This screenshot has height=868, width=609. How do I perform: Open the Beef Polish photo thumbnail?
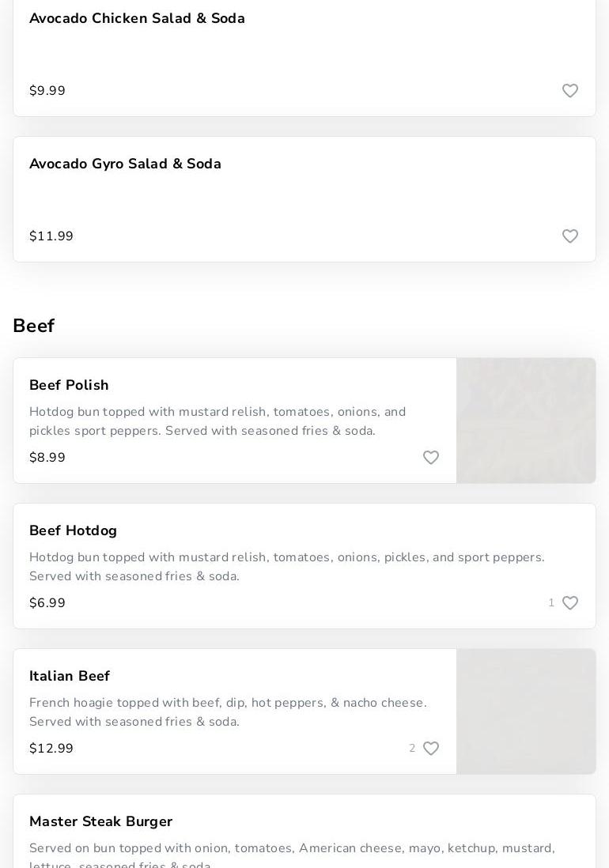coord(526,421)
